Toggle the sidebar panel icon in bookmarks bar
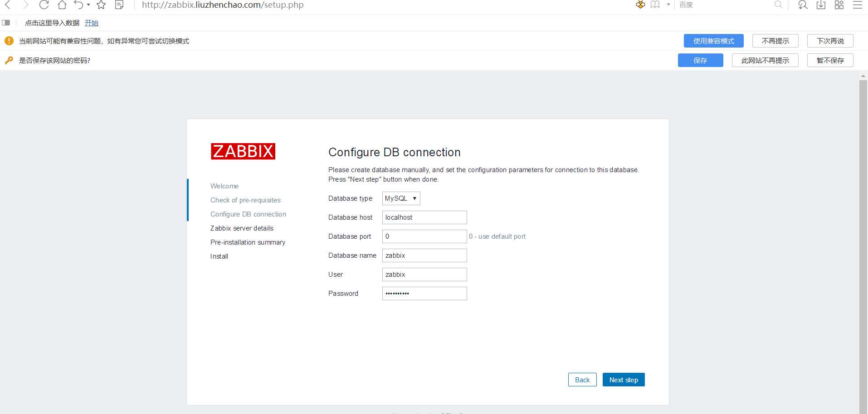868x414 pixels. 6,23
